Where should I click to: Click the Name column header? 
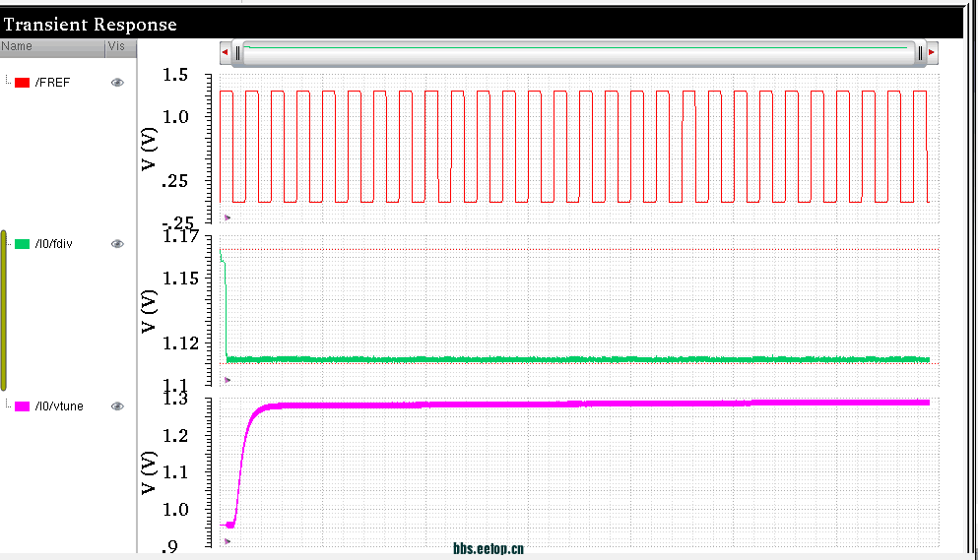pos(52,48)
